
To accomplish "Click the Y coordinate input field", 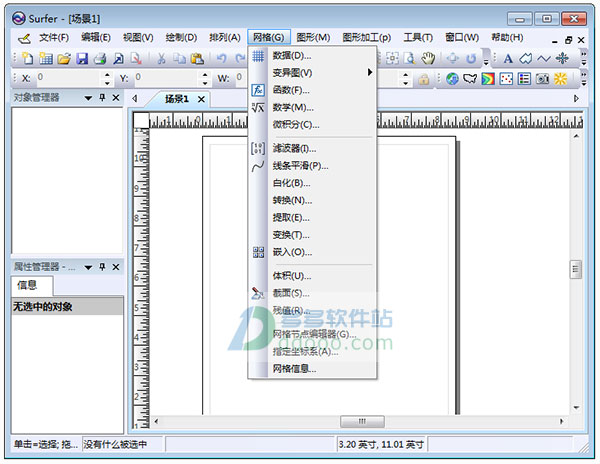I will [x=166, y=78].
